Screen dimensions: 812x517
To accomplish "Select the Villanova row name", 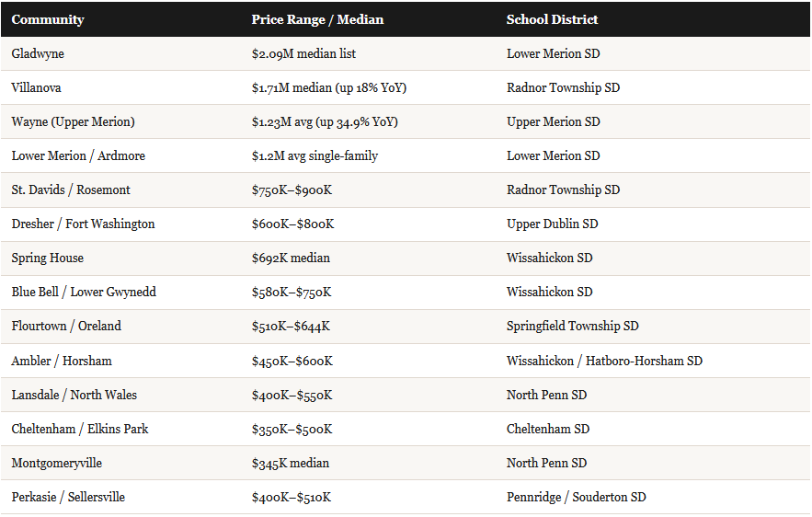I will pos(36,87).
